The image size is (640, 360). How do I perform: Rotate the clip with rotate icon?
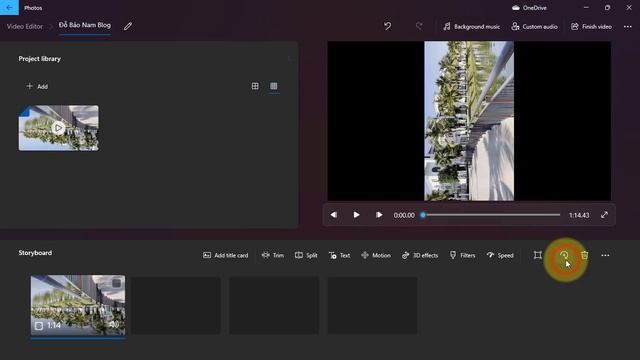pyautogui.click(x=564, y=255)
